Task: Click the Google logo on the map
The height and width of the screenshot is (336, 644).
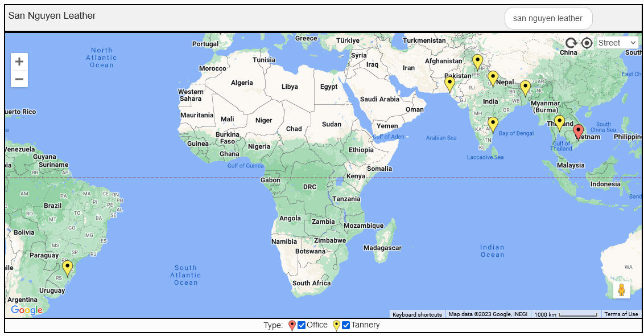Action: click(27, 310)
